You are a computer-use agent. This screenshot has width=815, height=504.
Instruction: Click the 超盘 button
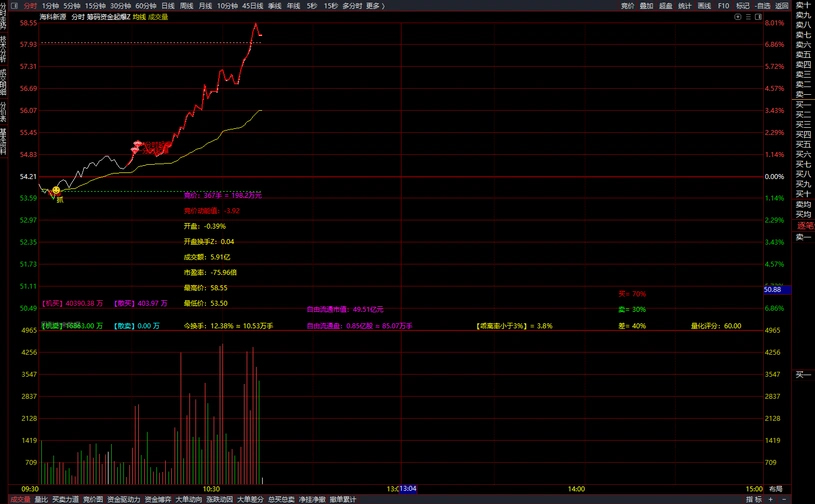tap(665, 6)
